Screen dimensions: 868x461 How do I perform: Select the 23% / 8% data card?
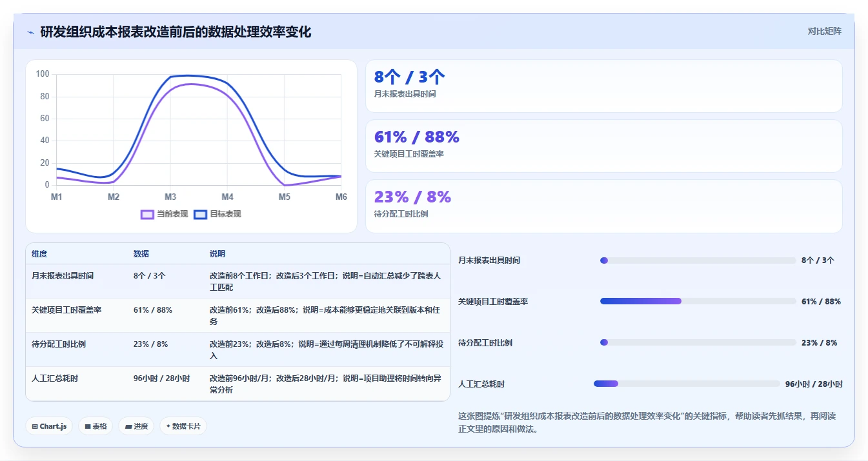[x=603, y=206]
